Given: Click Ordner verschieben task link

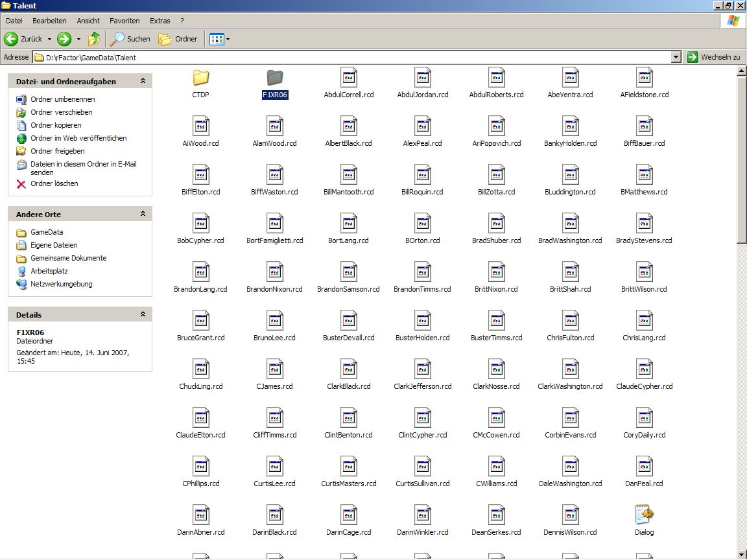Looking at the screenshot, I should tap(62, 112).
